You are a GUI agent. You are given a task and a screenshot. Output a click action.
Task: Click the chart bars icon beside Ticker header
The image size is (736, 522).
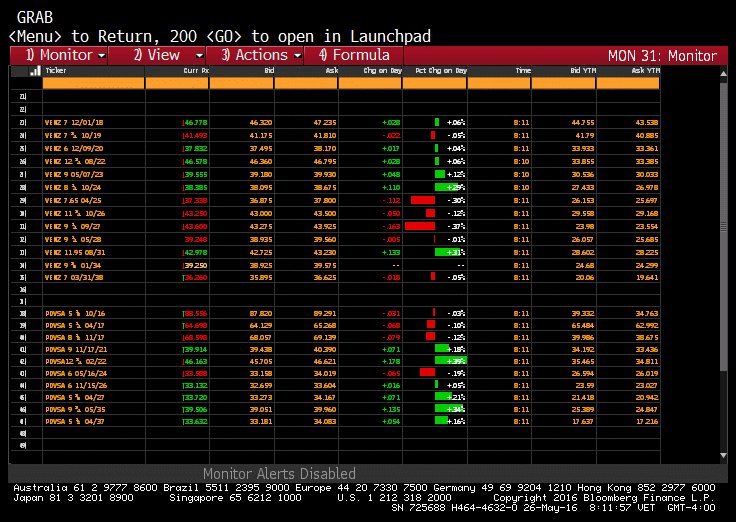pos(35,71)
